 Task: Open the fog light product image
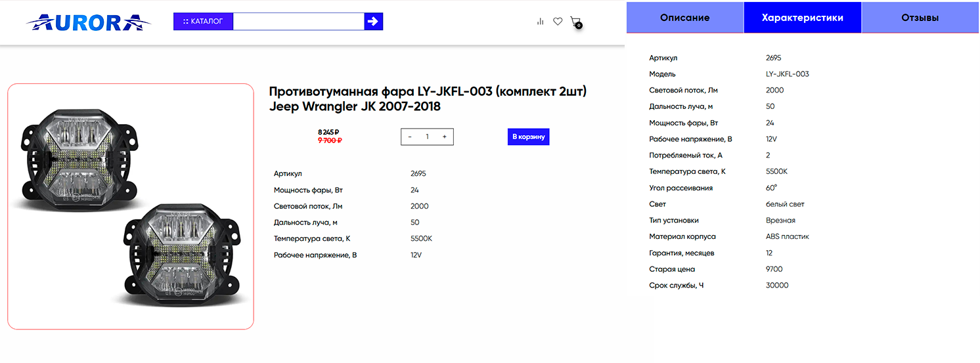[x=131, y=206]
